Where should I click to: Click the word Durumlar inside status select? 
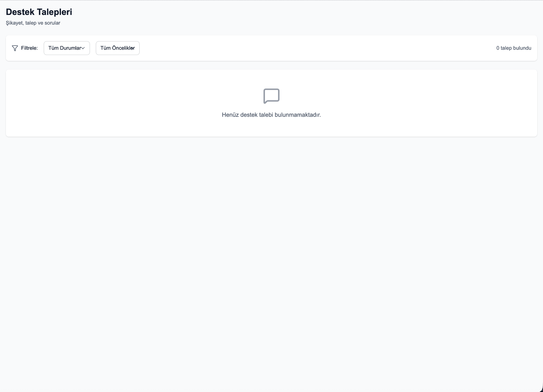70,48
